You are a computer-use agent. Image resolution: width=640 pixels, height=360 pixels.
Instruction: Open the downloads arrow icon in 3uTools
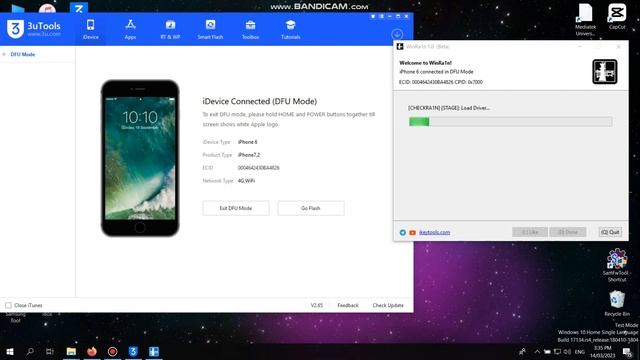pyautogui.click(x=397, y=34)
